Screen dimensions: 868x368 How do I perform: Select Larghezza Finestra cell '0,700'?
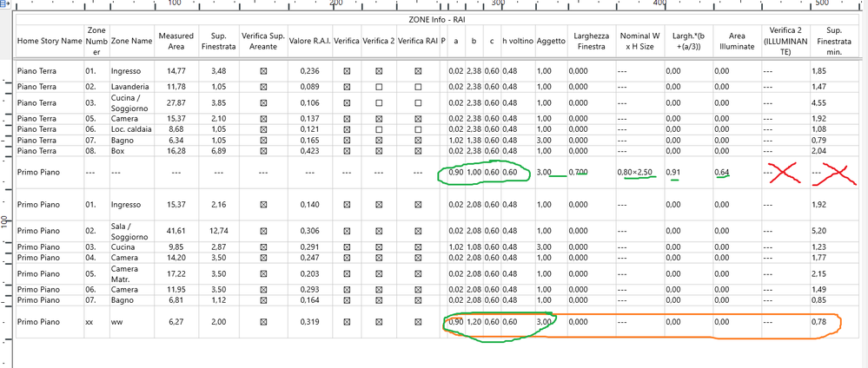(x=579, y=172)
